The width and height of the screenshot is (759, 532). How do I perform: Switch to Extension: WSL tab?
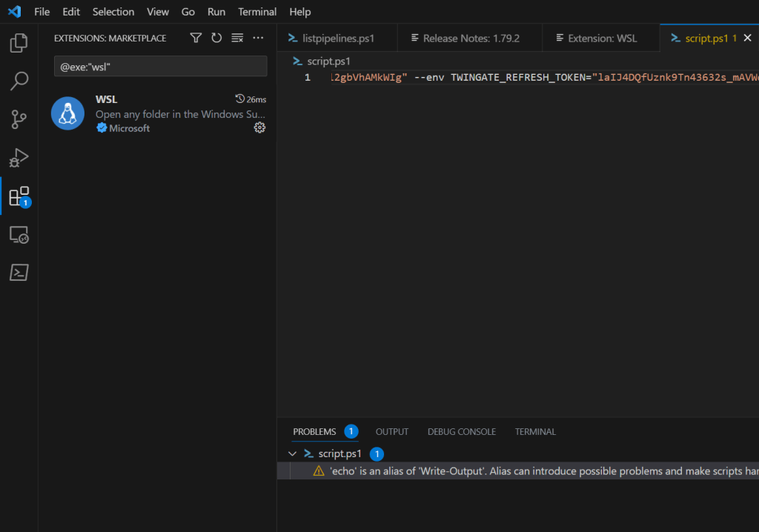[x=601, y=39]
